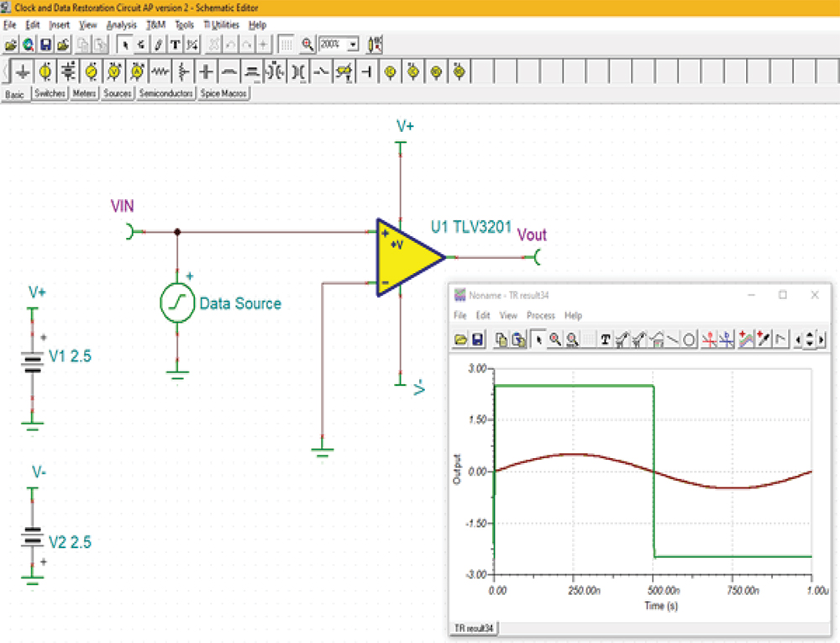Save the schematic using the Save icon
Viewport: 840px width, 643px height.
(x=45, y=44)
